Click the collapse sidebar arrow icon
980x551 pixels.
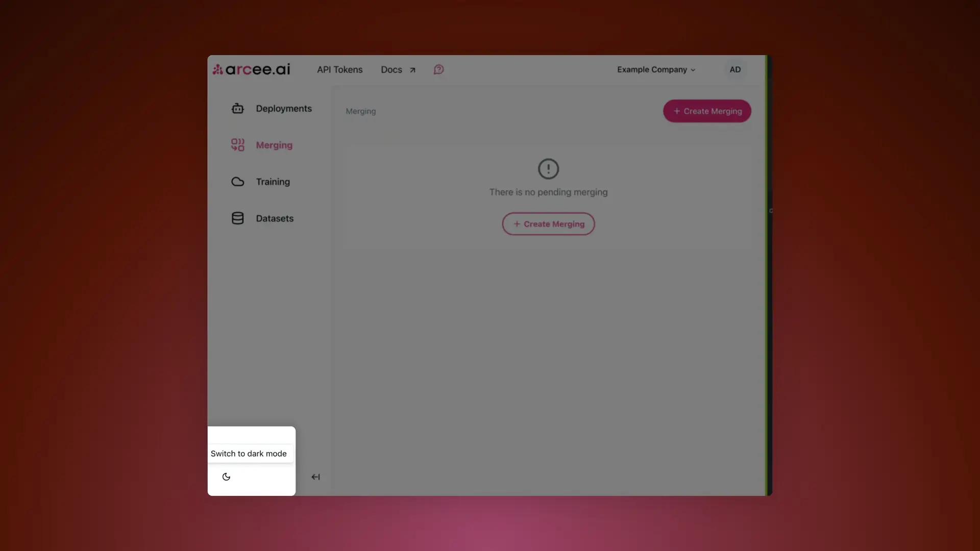[x=315, y=477]
